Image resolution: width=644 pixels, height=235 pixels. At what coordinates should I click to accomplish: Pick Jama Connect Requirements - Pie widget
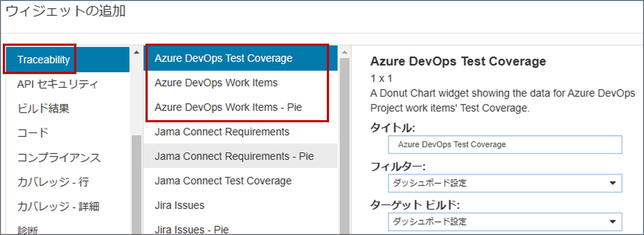coord(234,156)
